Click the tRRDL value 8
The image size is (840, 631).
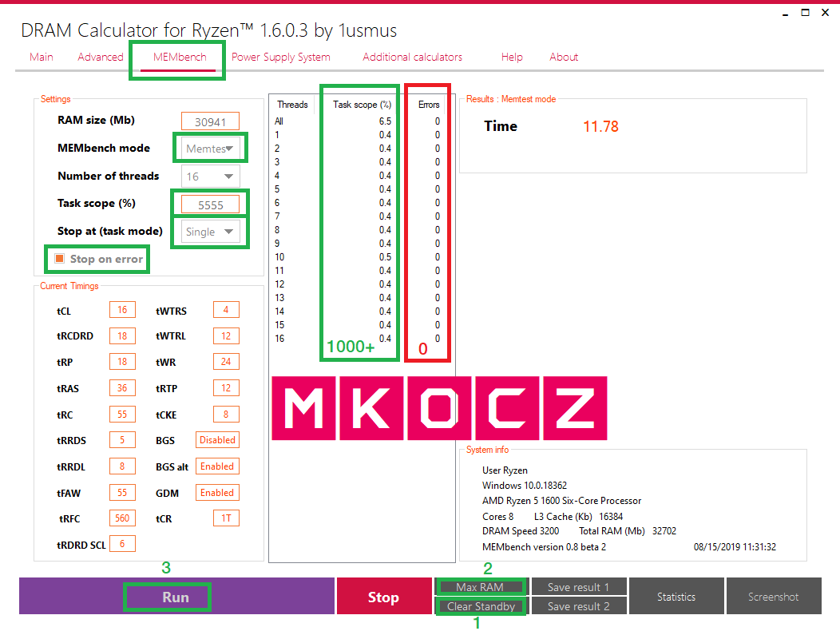tap(122, 466)
